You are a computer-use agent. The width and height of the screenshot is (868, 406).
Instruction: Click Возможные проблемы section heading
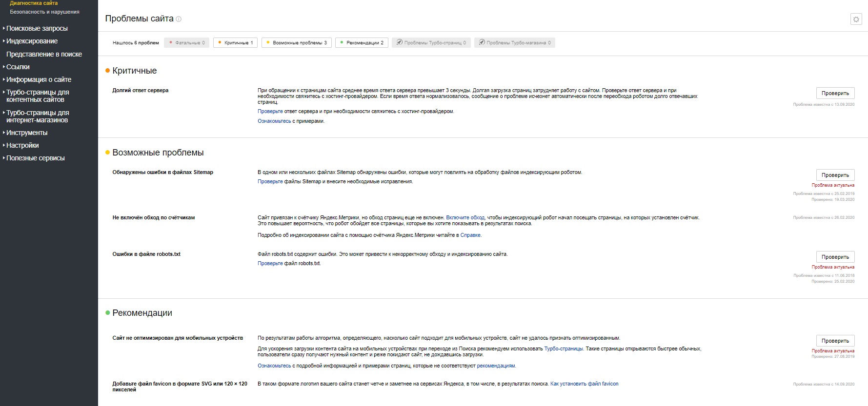pos(158,153)
